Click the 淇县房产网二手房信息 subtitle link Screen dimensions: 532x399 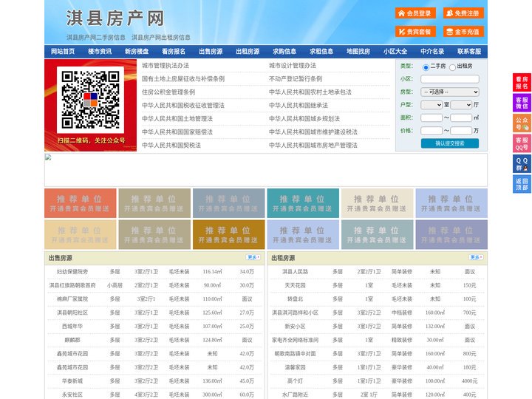(x=96, y=38)
